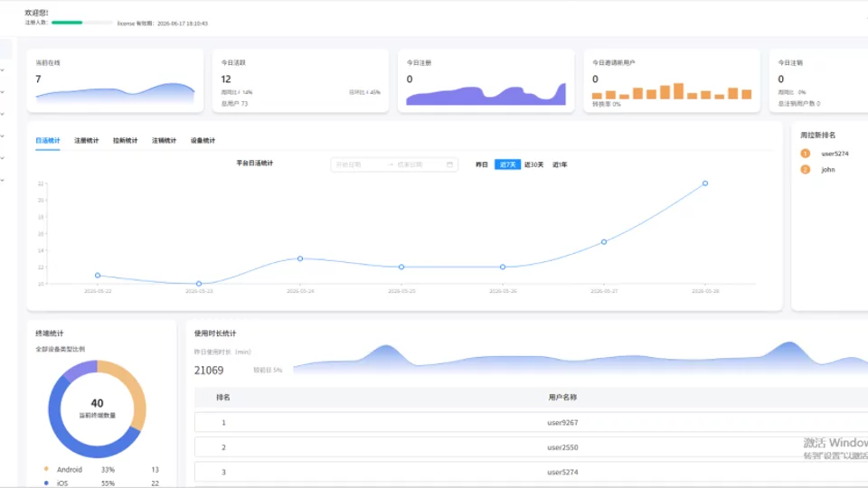Click the data point for 2026-05-27
The image size is (868, 488).
pos(604,242)
